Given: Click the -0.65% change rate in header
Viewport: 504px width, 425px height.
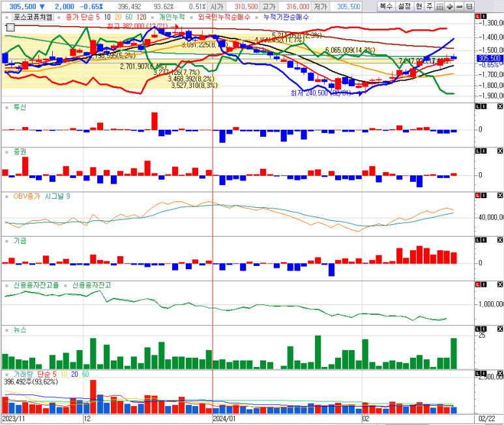Looking at the screenshot, I should pyautogui.click(x=92, y=7).
